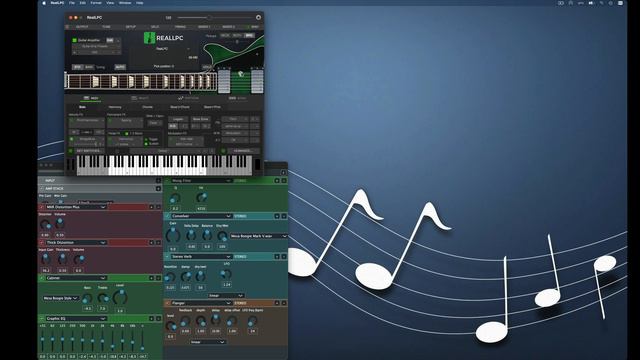This screenshot has width=640, height=360.
Task: Open the Velocity FX dropdown
Action: (x=87, y=121)
